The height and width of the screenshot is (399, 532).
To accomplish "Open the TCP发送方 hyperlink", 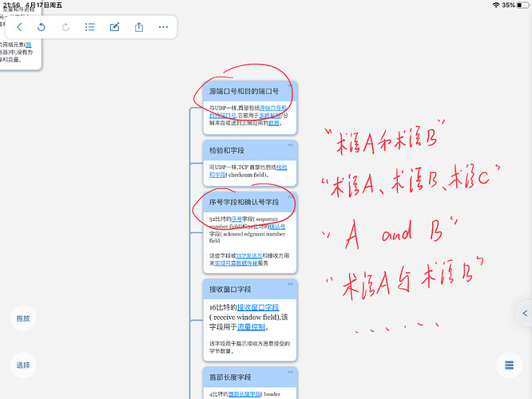I will (x=249, y=255).
